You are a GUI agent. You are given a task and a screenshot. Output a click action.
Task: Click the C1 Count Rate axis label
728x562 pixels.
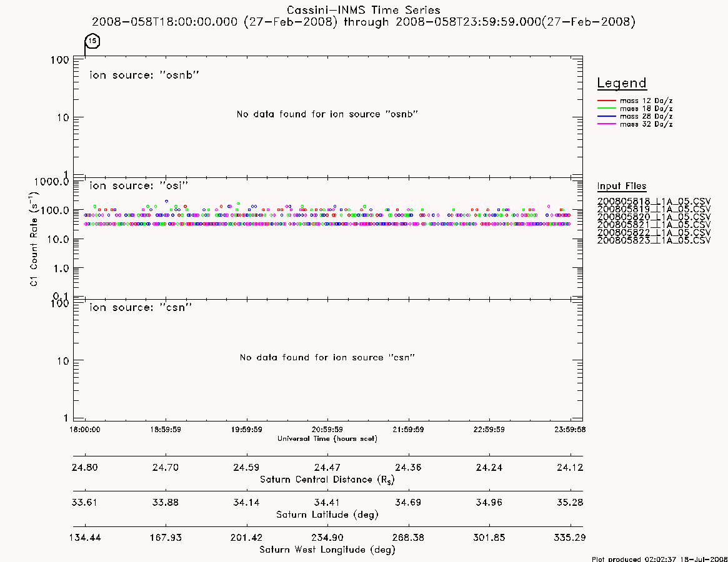(x=34, y=239)
